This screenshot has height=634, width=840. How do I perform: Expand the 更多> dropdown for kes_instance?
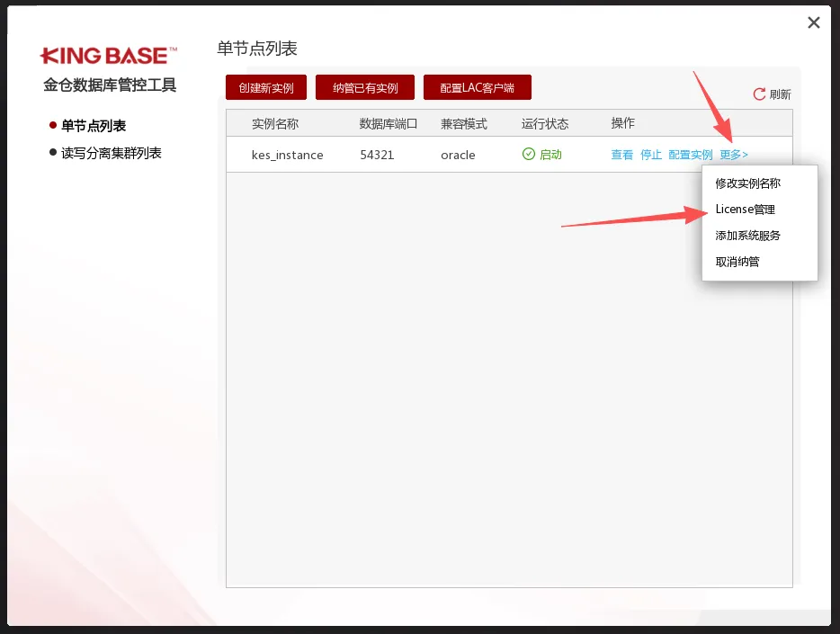734,155
